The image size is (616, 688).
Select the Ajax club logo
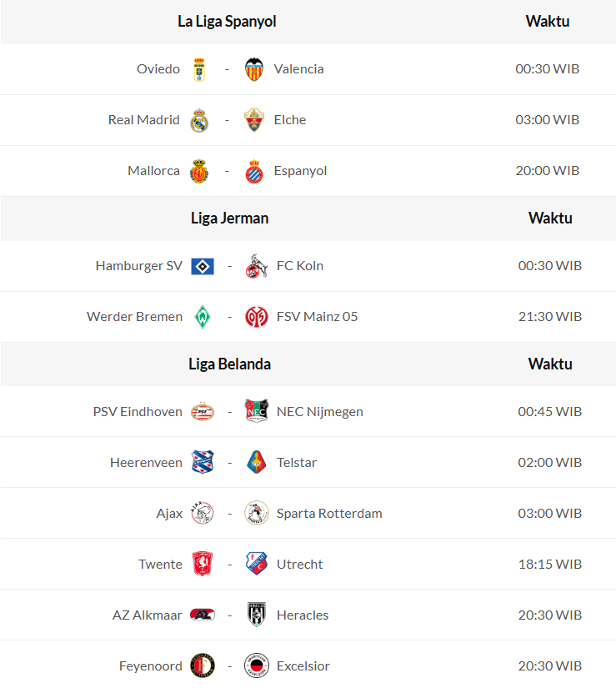click(x=202, y=514)
